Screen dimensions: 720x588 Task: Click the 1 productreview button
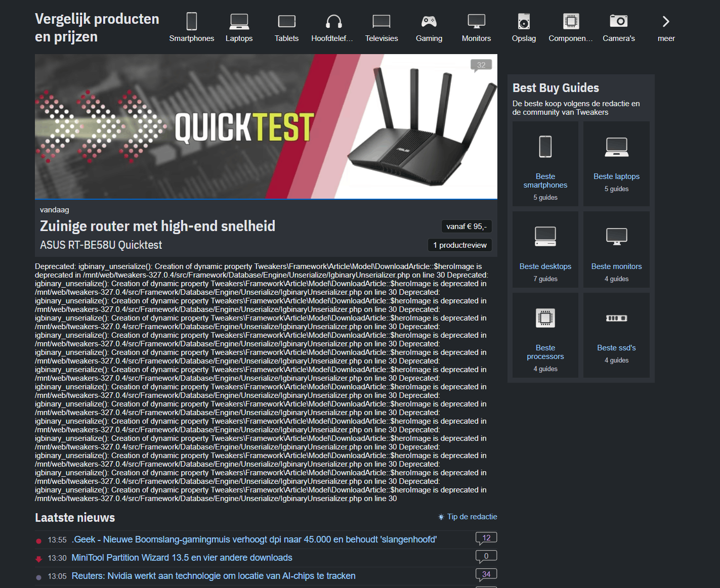pyautogui.click(x=459, y=245)
